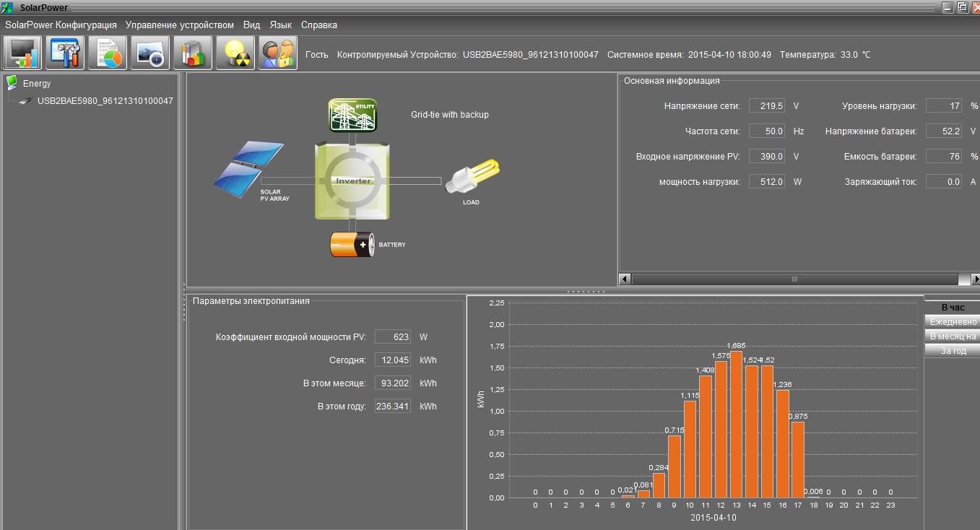Open the document with pie chart icon
This screenshot has height=530, width=980.
click(108, 53)
